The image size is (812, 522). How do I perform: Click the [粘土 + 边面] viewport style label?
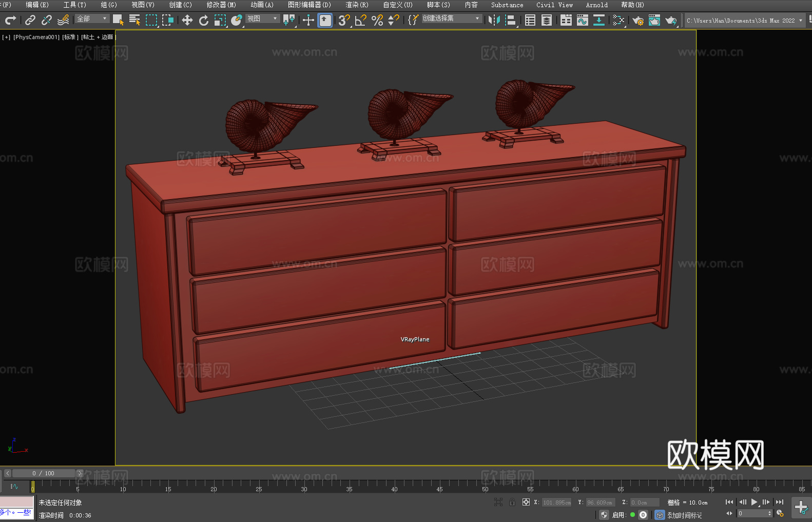click(x=99, y=37)
